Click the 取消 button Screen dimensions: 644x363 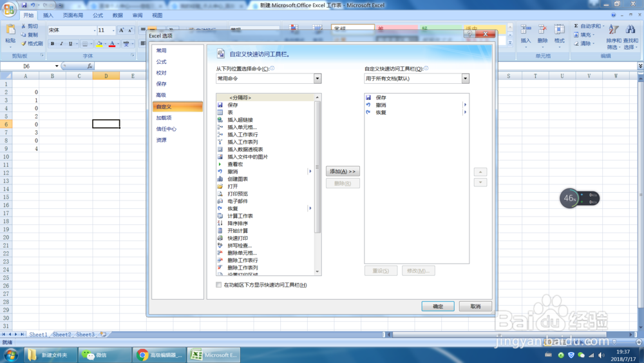475,306
